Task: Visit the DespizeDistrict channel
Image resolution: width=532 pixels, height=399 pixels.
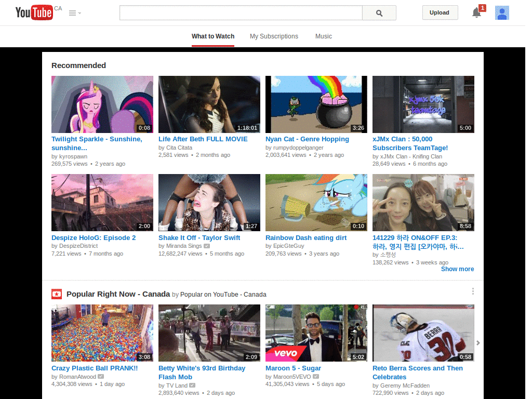Action: [x=78, y=246]
